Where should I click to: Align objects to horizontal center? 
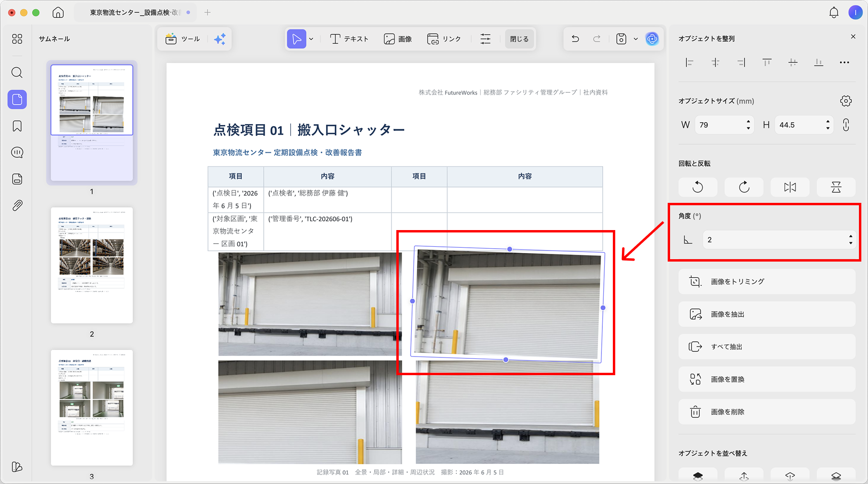[x=715, y=63]
